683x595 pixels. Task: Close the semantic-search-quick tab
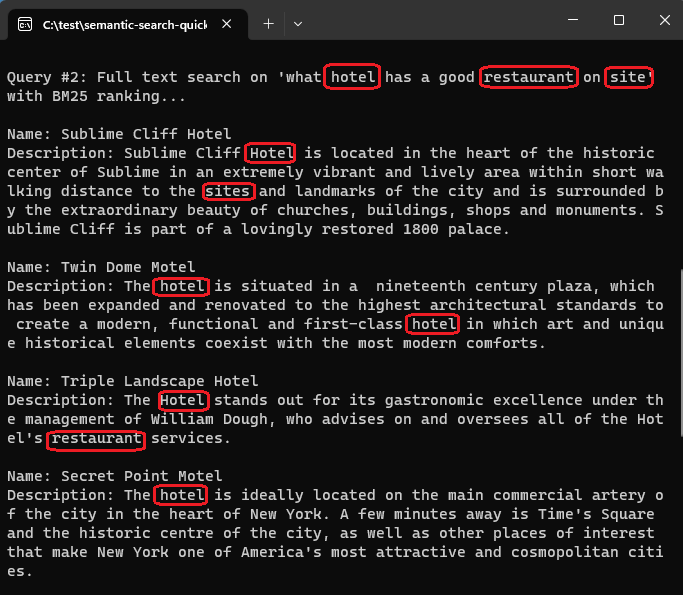227,24
